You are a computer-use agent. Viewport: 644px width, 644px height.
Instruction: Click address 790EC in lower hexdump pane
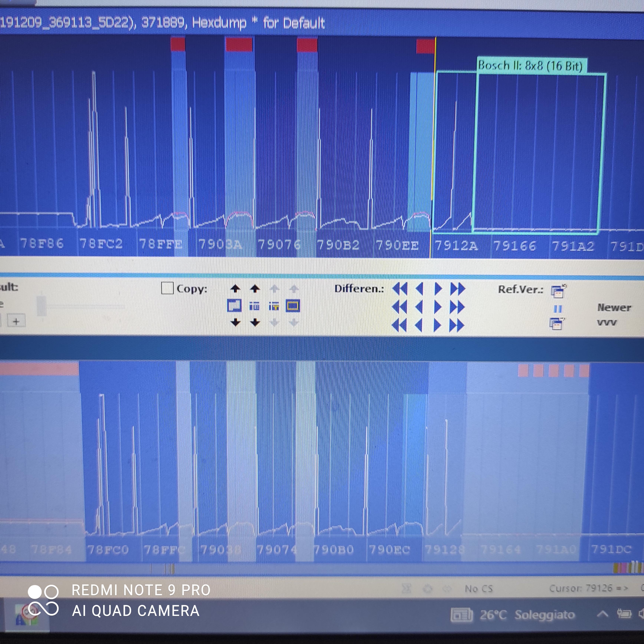tap(389, 549)
